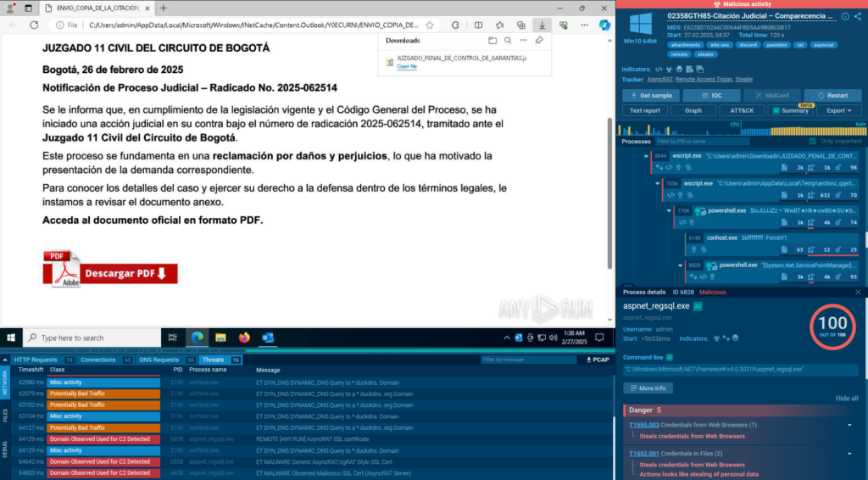
Task: Collapse powershell.exe 7704 process node
Action: pyautogui.click(x=669, y=210)
